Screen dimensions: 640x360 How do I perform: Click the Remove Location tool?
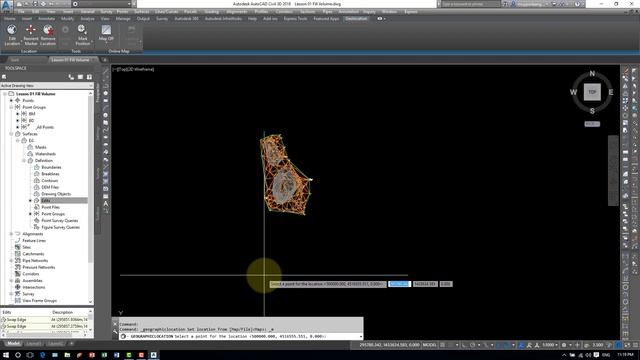pos(48,35)
